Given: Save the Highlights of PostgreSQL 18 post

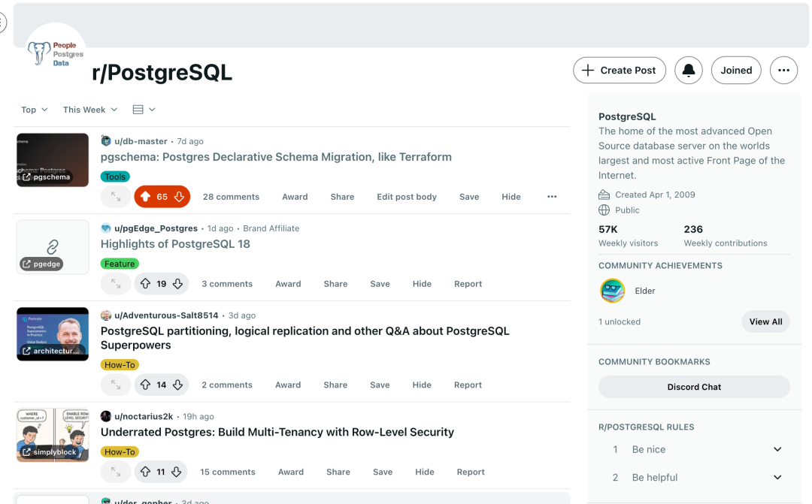Looking at the screenshot, I should pos(380,284).
